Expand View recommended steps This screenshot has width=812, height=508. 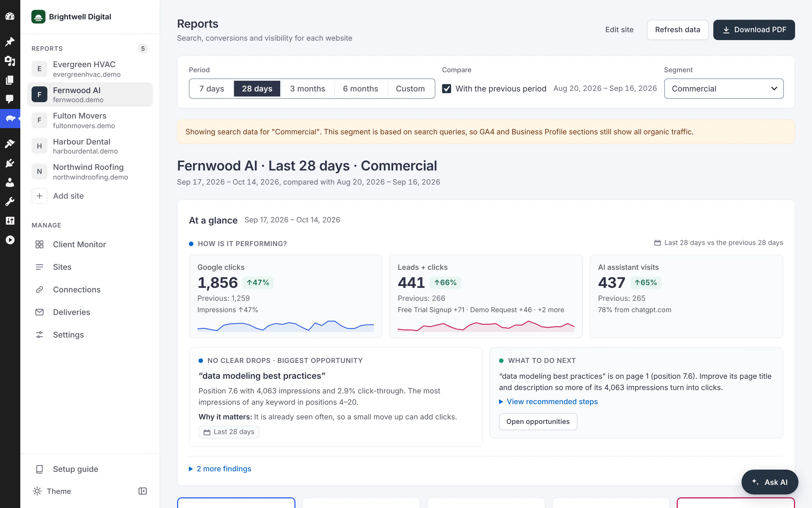[548, 402]
